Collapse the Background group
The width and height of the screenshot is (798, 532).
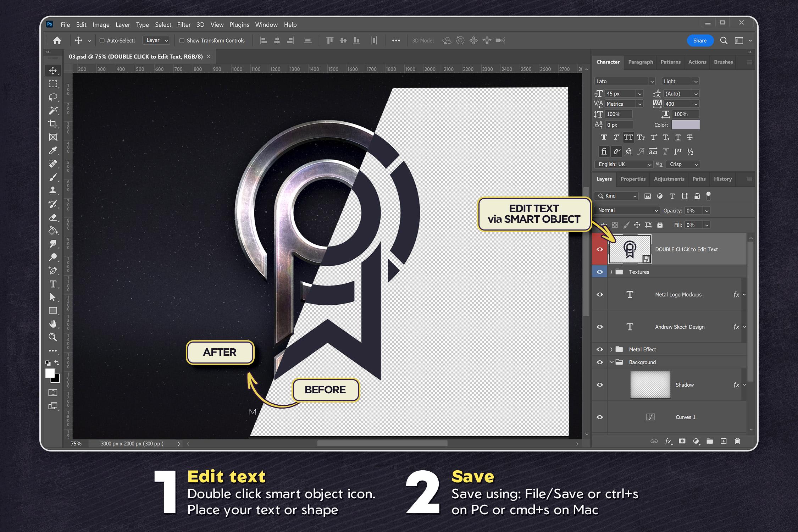point(611,362)
